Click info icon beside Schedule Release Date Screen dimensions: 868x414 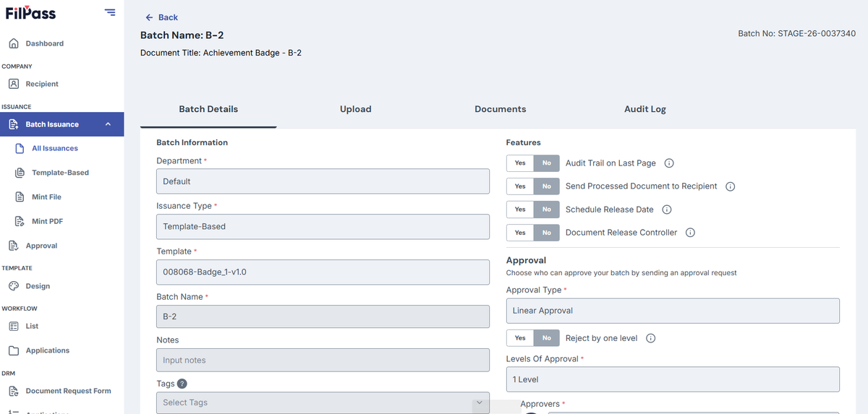pyautogui.click(x=667, y=210)
